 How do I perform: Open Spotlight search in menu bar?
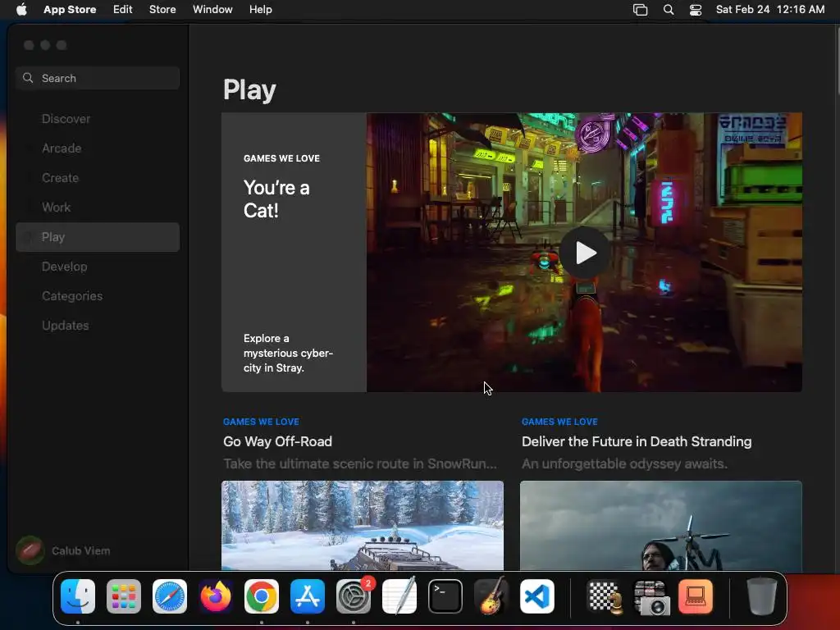click(x=668, y=10)
